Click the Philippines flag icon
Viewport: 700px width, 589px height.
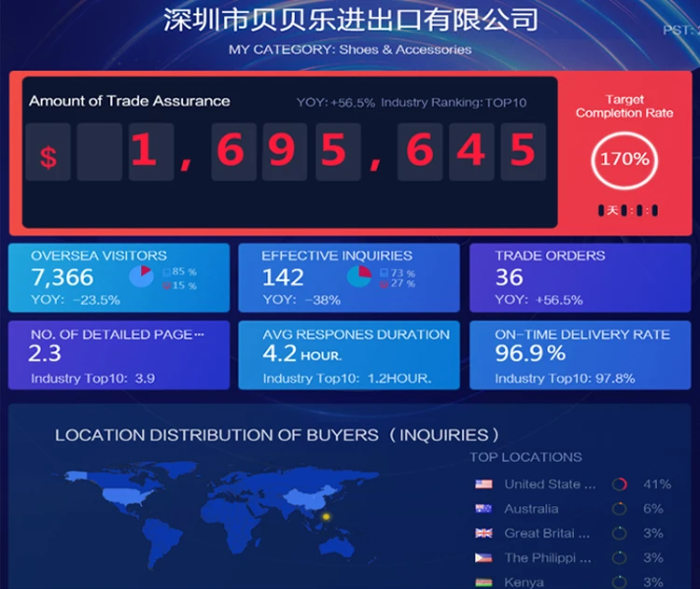tap(483, 557)
